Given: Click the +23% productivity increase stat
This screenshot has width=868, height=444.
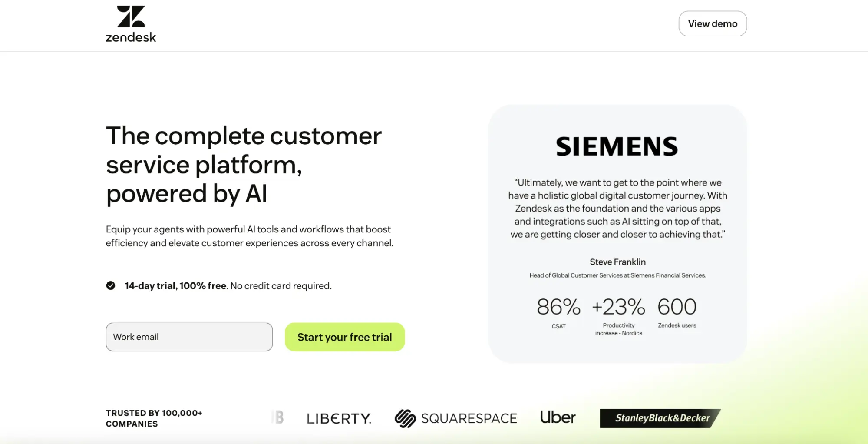Looking at the screenshot, I should pyautogui.click(x=618, y=308).
